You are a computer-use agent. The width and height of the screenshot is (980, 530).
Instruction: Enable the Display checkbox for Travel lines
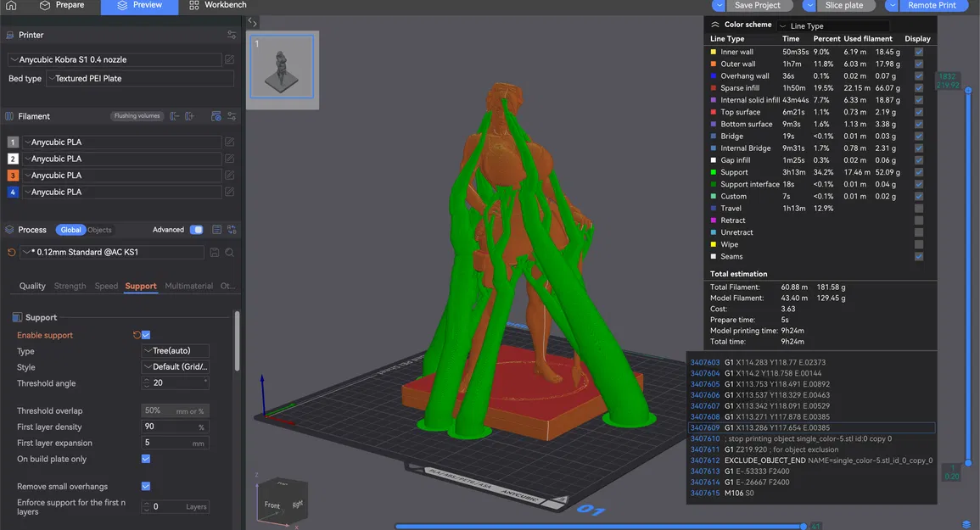pyautogui.click(x=918, y=208)
